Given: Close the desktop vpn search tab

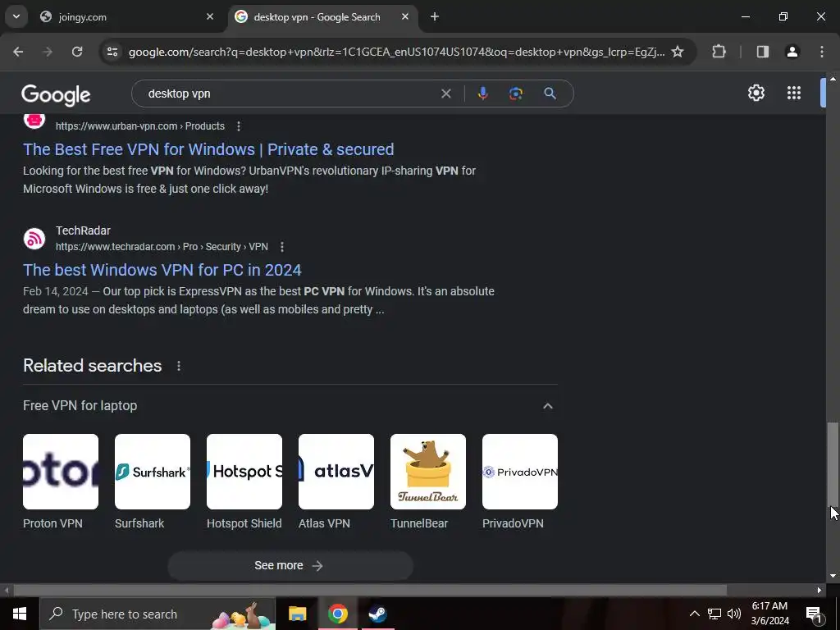Looking at the screenshot, I should coord(405,16).
